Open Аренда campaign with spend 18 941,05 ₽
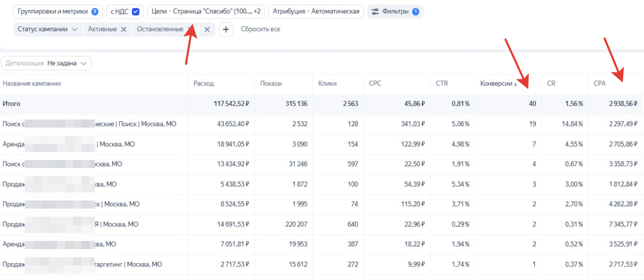Screen dimensions: 644x280 tap(69, 144)
